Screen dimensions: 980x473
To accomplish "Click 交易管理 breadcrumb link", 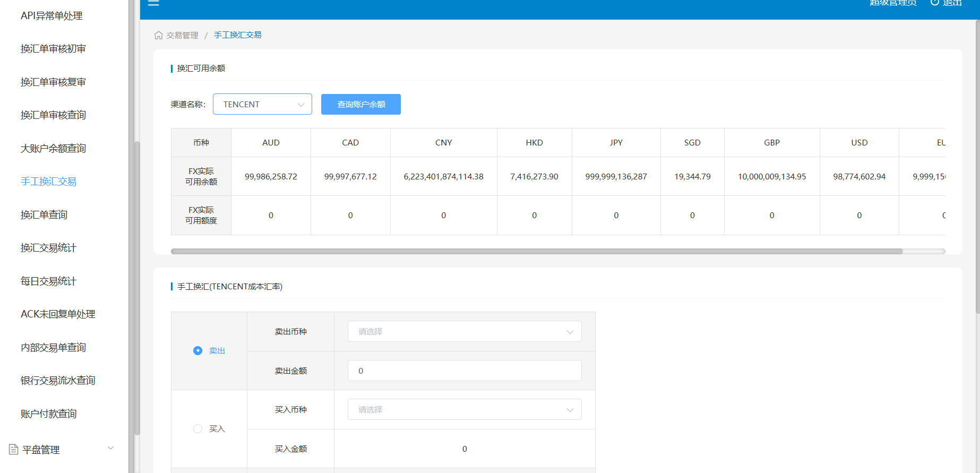I will click(x=182, y=35).
